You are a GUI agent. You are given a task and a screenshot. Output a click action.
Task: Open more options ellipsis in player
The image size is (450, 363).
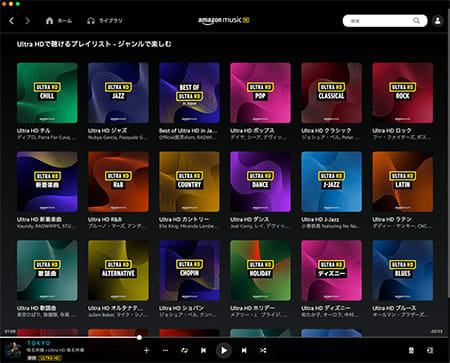[165, 350]
